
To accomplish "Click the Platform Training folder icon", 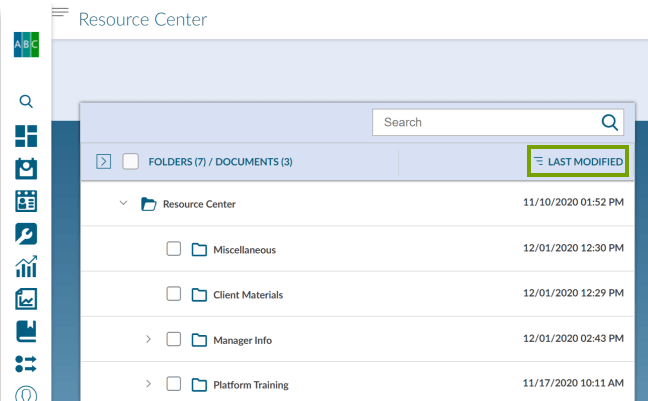I will [x=199, y=385].
